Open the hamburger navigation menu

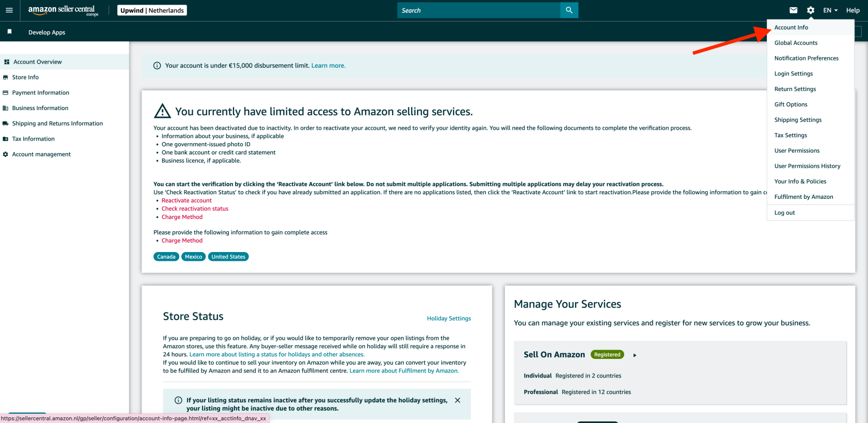tap(9, 10)
